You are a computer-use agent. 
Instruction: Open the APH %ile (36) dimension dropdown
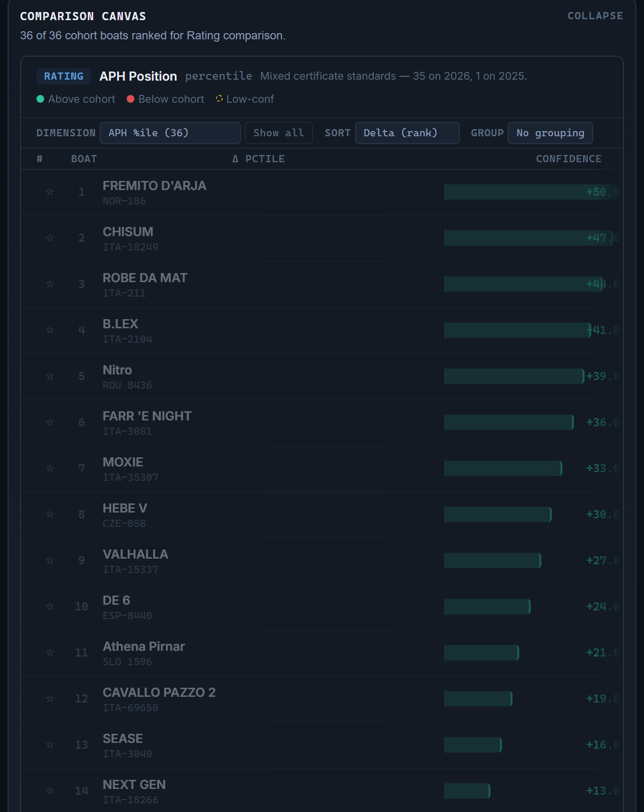coord(170,133)
